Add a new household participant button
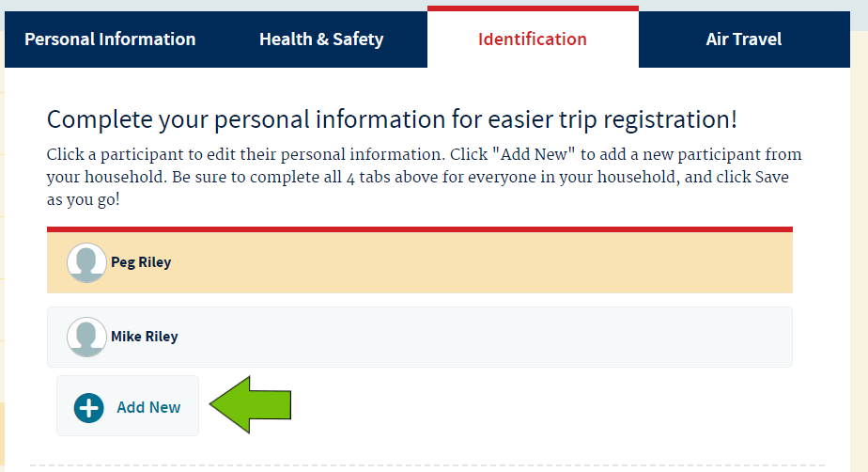The height and width of the screenshot is (472, 868). tap(128, 406)
